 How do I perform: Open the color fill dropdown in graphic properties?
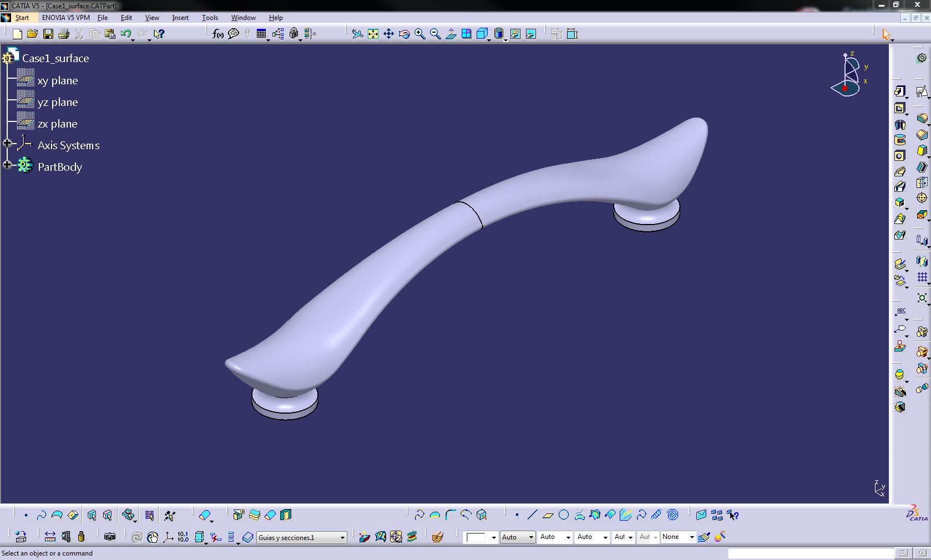(x=493, y=537)
